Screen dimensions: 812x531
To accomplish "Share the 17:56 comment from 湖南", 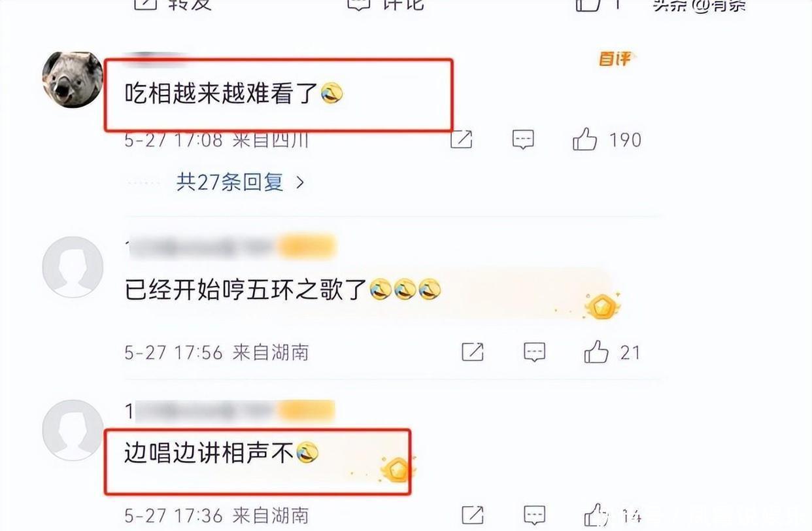I will (472, 352).
